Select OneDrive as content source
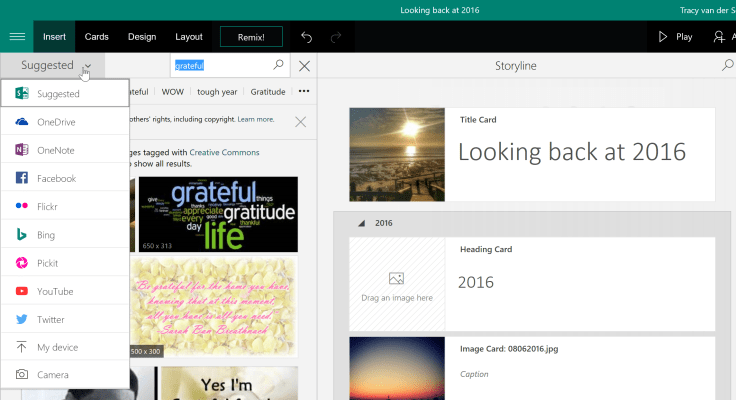 (57, 122)
